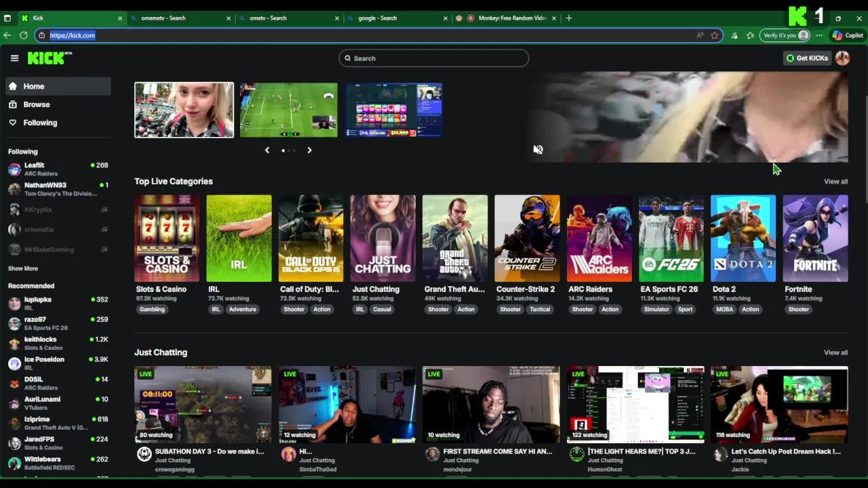The width and height of the screenshot is (868, 488).
Task: Close the Kick browser tab
Action: pos(120,18)
